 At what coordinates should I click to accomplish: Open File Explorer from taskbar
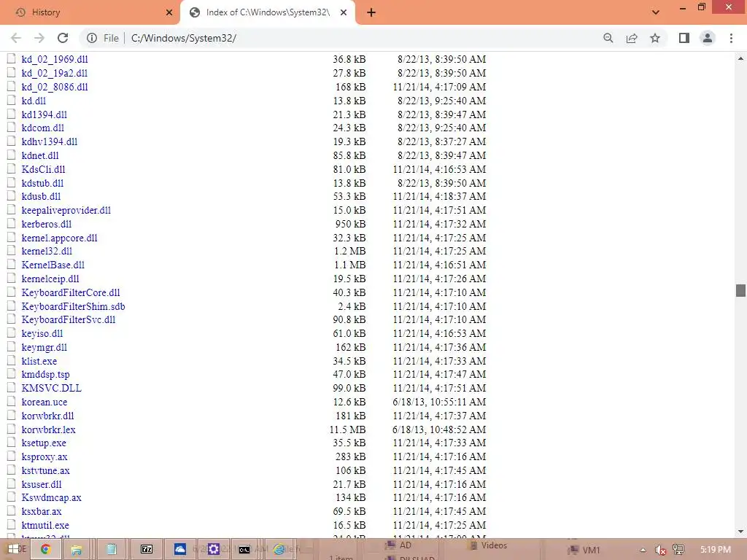pyautogui.click(x=76, y=550)
